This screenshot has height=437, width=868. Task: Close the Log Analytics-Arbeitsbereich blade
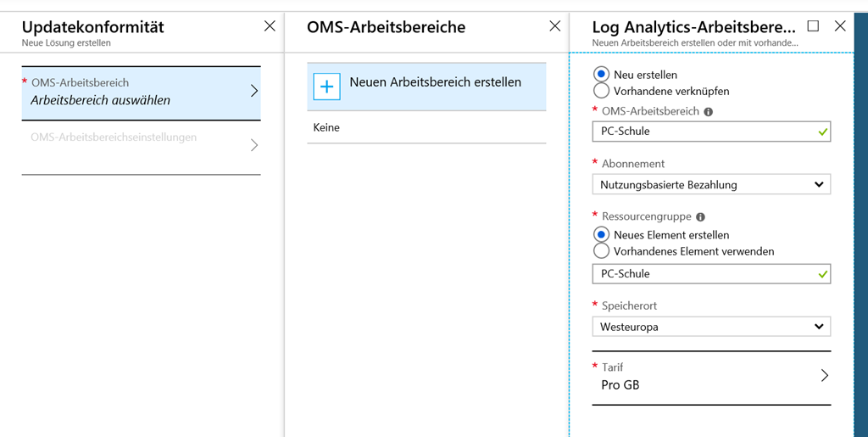pos(840,26)
